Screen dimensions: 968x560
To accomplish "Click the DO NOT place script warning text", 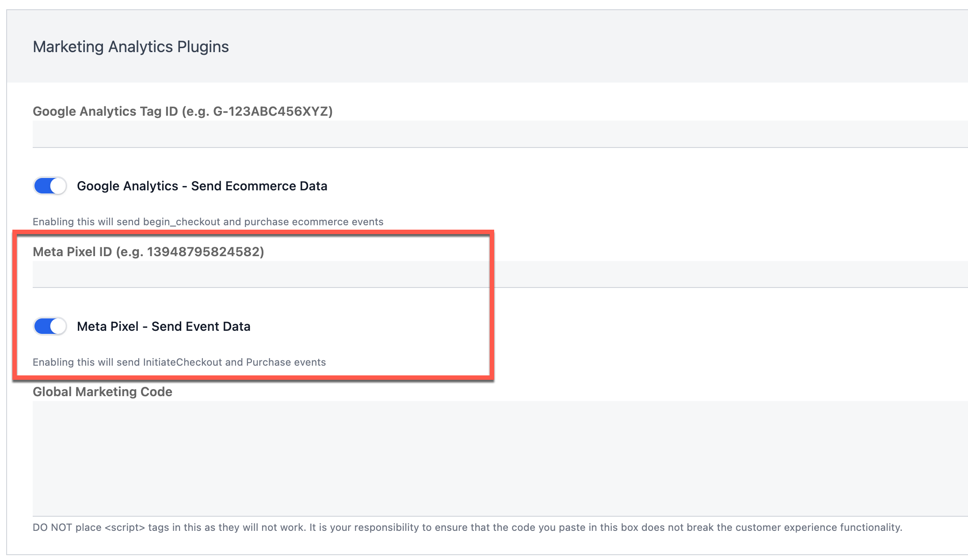I will pyautogui.click(x=467, y=527).
